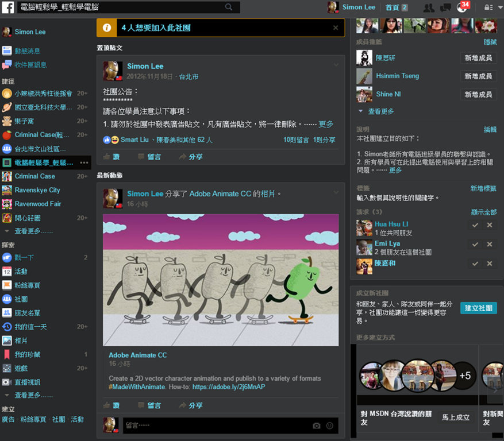The width and height of the screenshot is (504, 441).
Task: Open emoji picker in comment box
Action: tap(329, 425)
